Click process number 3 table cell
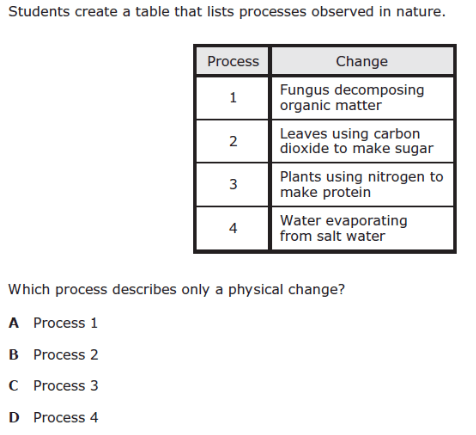Screen dimensions: 476x435 coord(233,184)
